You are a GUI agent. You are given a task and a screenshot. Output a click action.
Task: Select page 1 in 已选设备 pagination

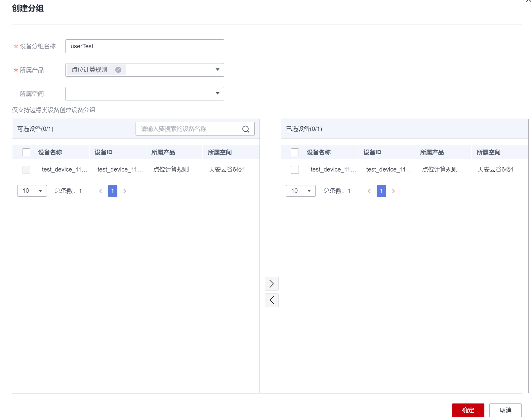[382, 191]
